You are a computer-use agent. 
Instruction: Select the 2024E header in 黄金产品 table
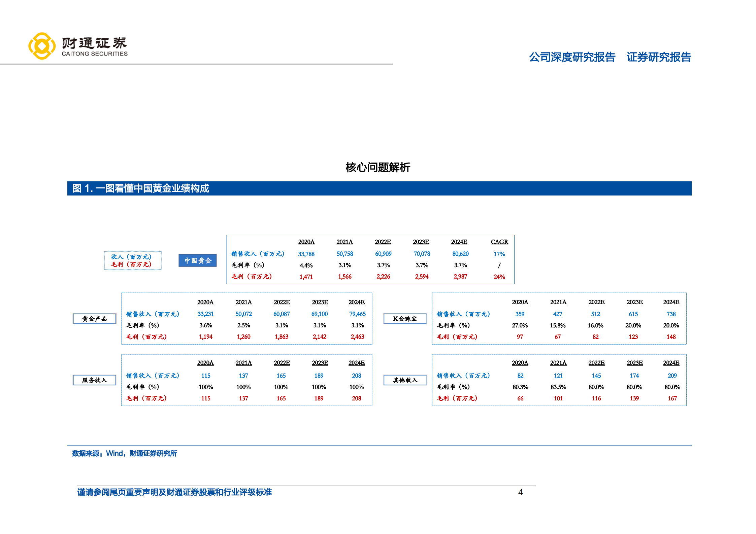click(357, 302)
